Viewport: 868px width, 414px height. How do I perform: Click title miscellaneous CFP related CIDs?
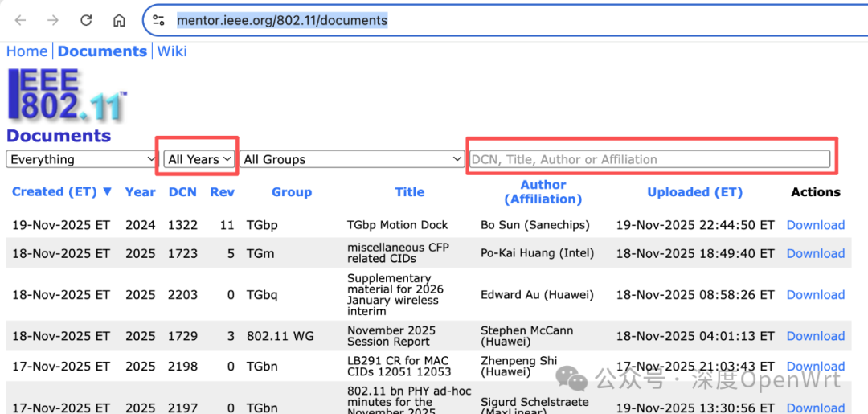tap(398, 253)
